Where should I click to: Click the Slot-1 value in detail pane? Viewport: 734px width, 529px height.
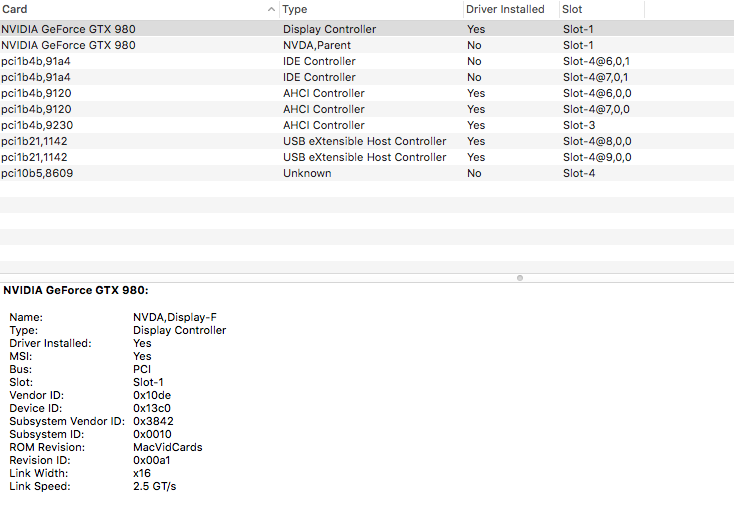tap(148, 382)
